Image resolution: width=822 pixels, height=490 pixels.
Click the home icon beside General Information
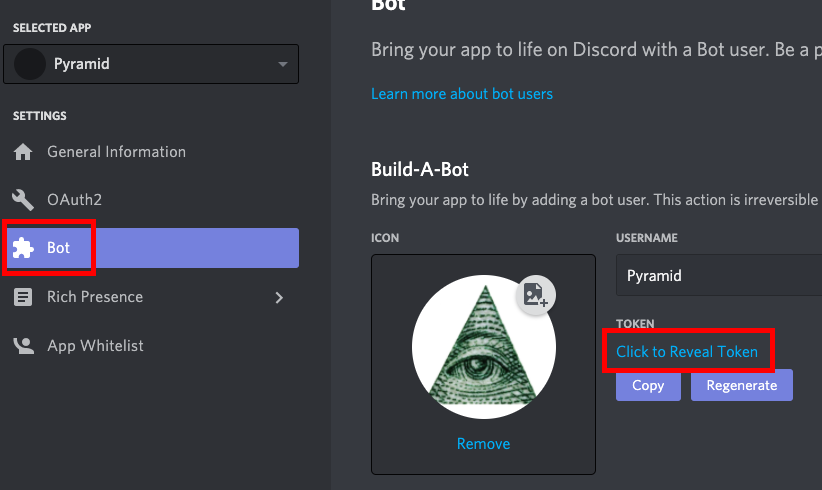click(23, 152)
